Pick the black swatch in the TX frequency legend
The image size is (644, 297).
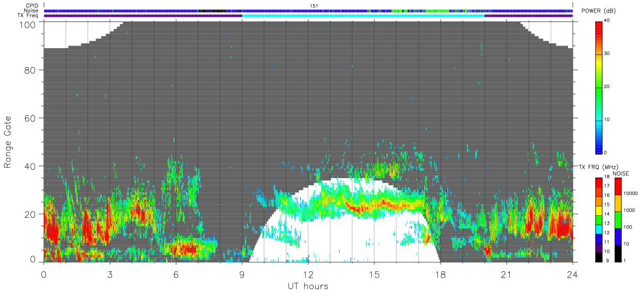599,257
